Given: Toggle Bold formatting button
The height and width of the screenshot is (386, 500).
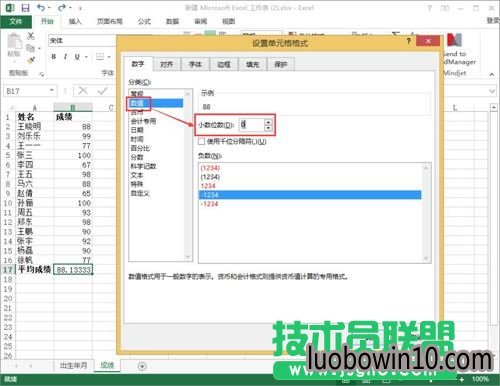Looking at the screenshot, I should (x=54, y=57).
